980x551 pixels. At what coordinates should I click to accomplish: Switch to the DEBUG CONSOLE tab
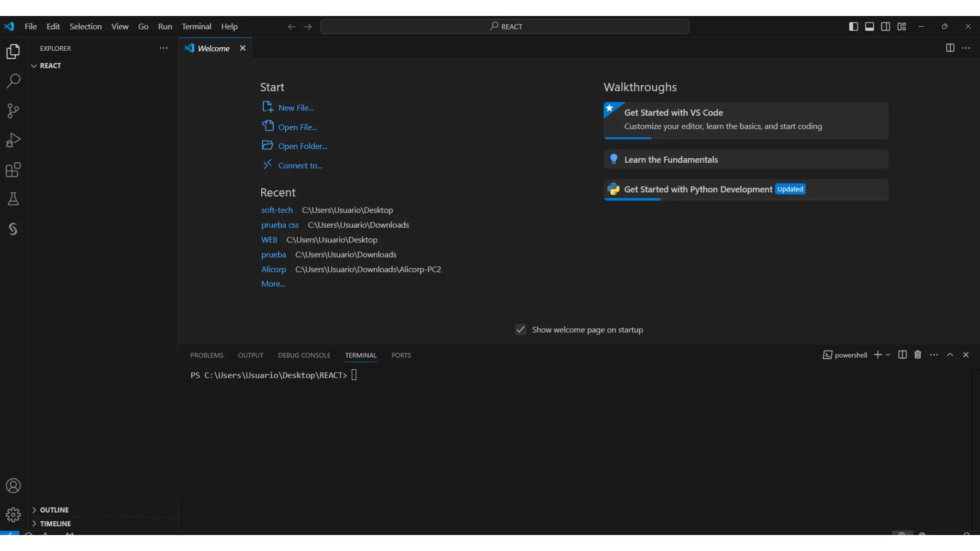(304, 355)
